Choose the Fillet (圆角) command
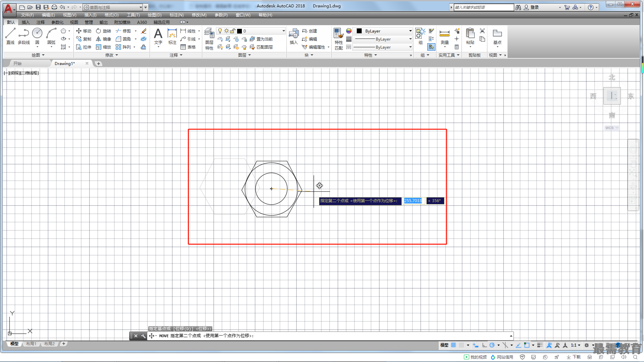The image size is (644, 362). tap(123, 39)
